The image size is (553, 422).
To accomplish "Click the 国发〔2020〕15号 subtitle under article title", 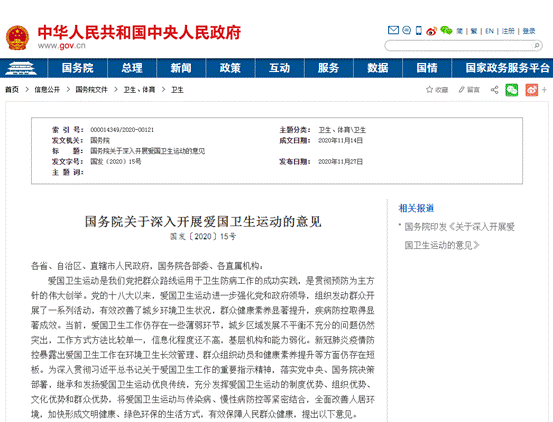I will (203, 236).
